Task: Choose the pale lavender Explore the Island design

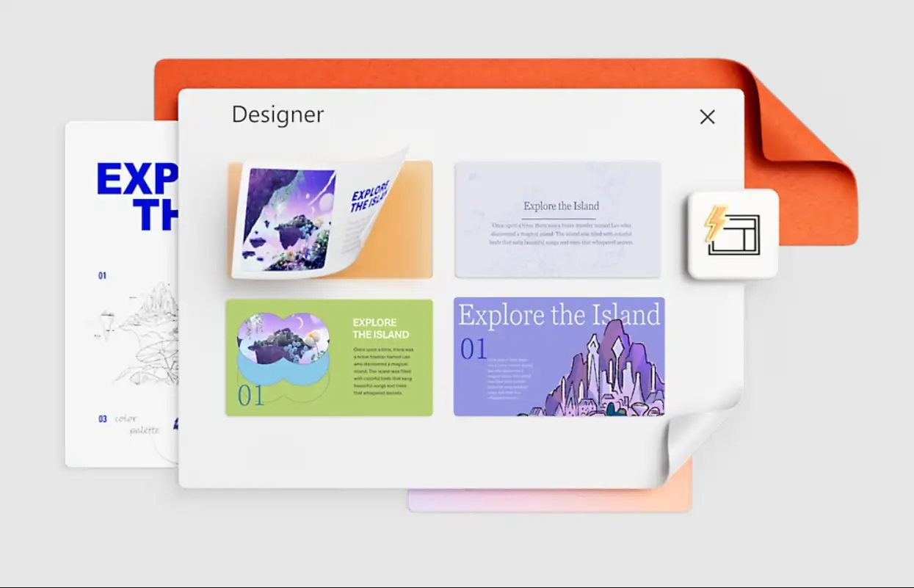Action: click(x=557, y=219)
